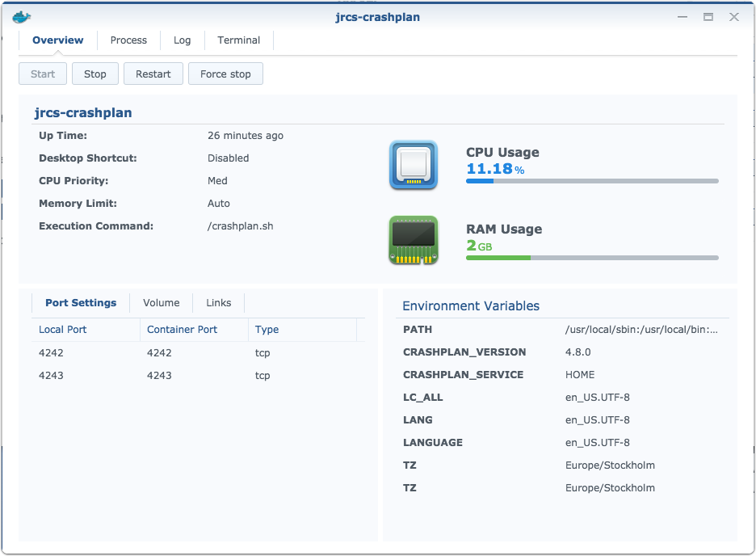Click the LANGUAGE value en_US.UTF-8
The height and width of the screenshot is (556, 756).
pos(598,443)
